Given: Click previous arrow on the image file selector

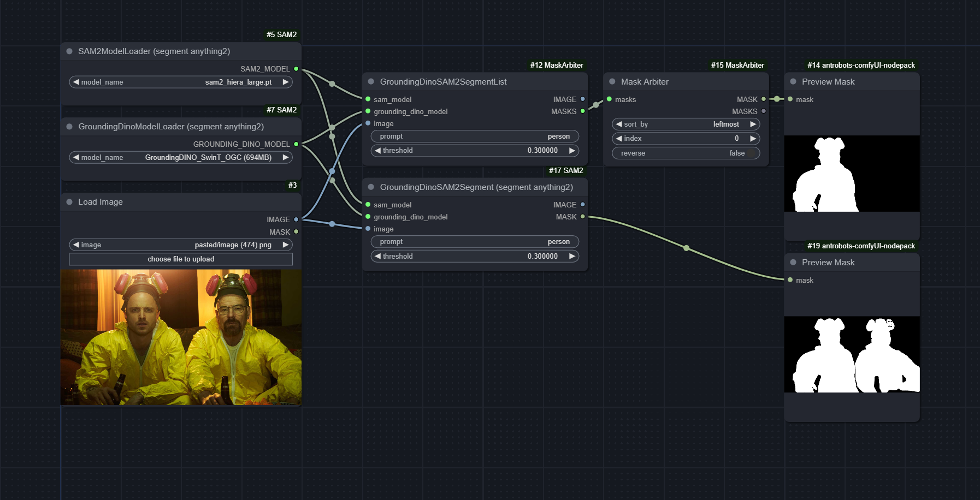Looking at the screenshot, I should coord(76,245).
